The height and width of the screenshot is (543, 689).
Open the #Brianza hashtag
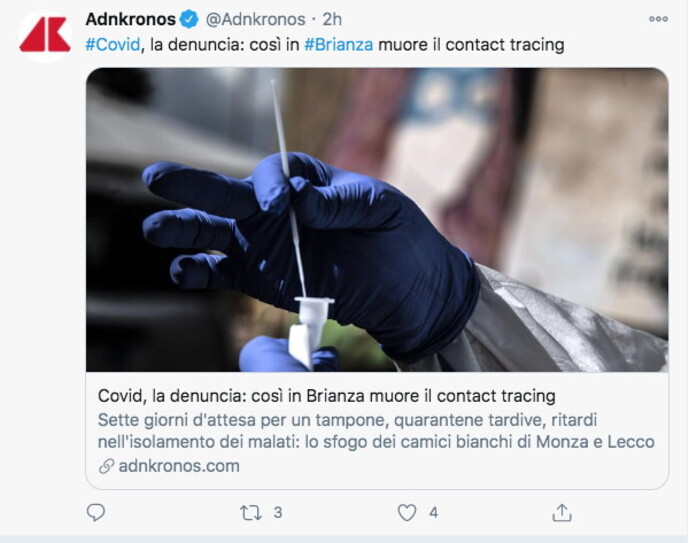tap(338, 45)
